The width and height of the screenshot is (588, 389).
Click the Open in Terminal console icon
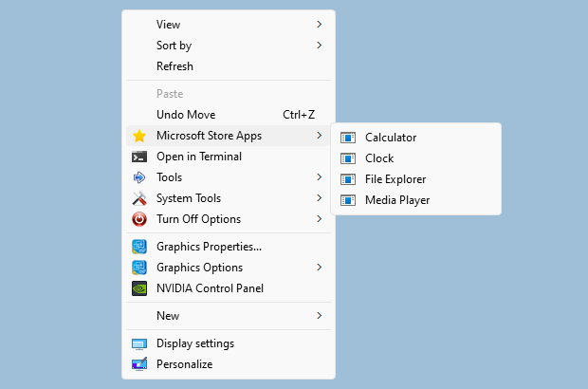pos(139,157)
